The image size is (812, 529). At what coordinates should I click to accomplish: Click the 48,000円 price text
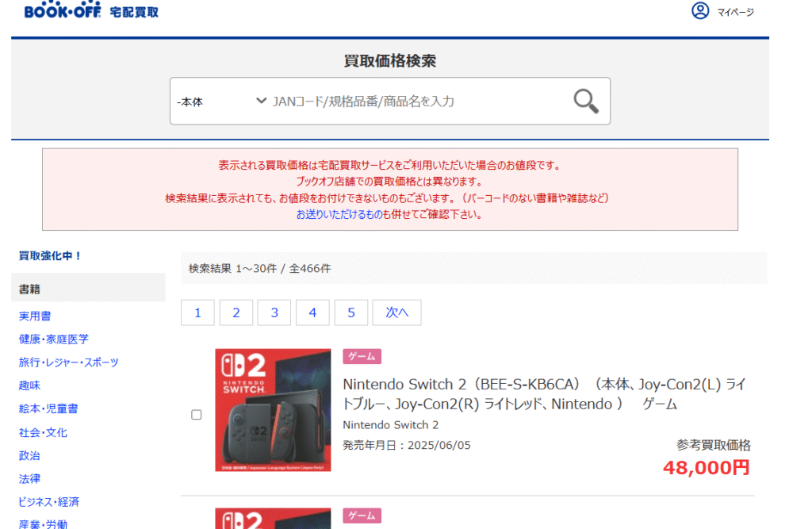707,468
